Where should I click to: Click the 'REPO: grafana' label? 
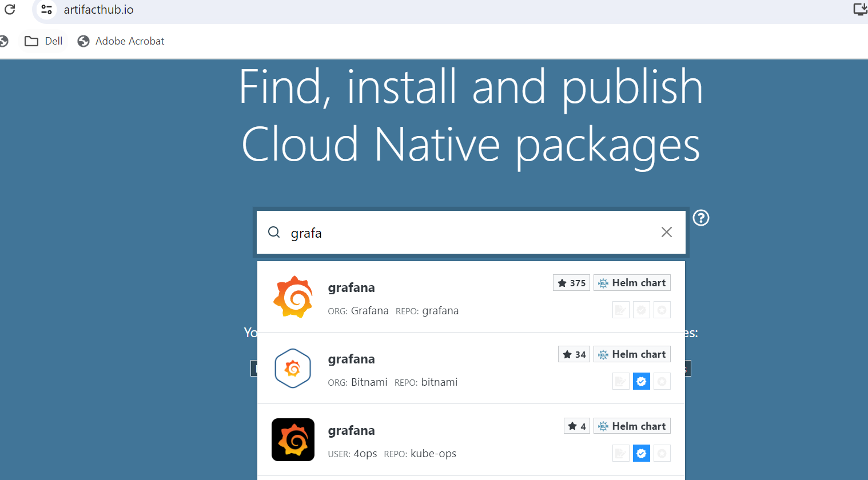point(427,311)
